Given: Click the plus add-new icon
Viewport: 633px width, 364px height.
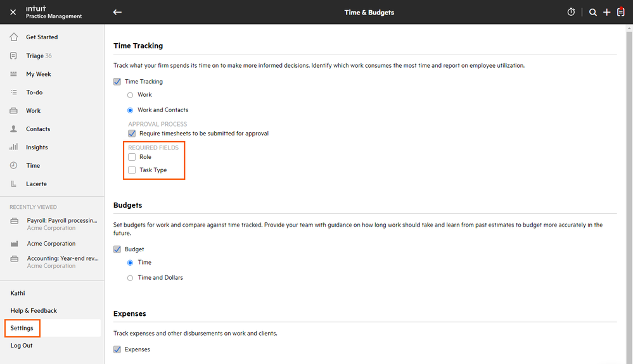Looking at the screenshot, I should pyautogui.click(x=606, y=12).
